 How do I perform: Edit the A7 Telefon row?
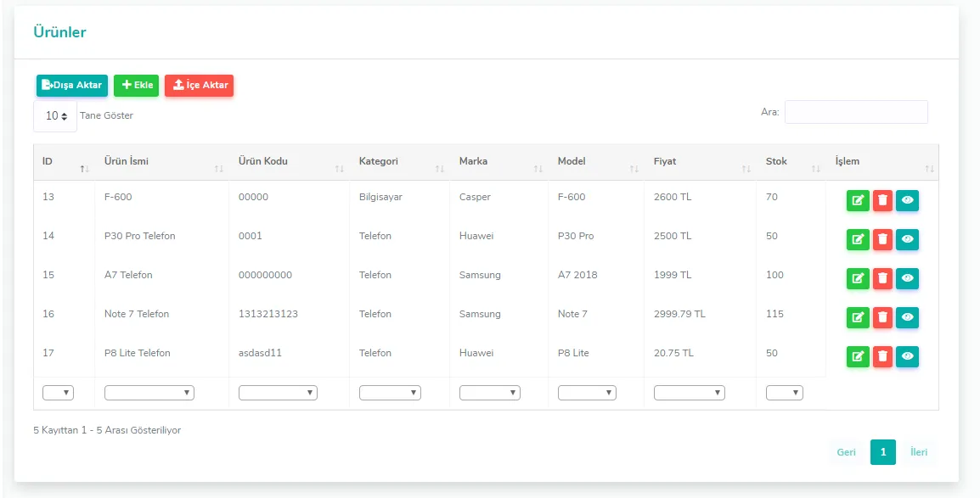(x=858, y=278)
